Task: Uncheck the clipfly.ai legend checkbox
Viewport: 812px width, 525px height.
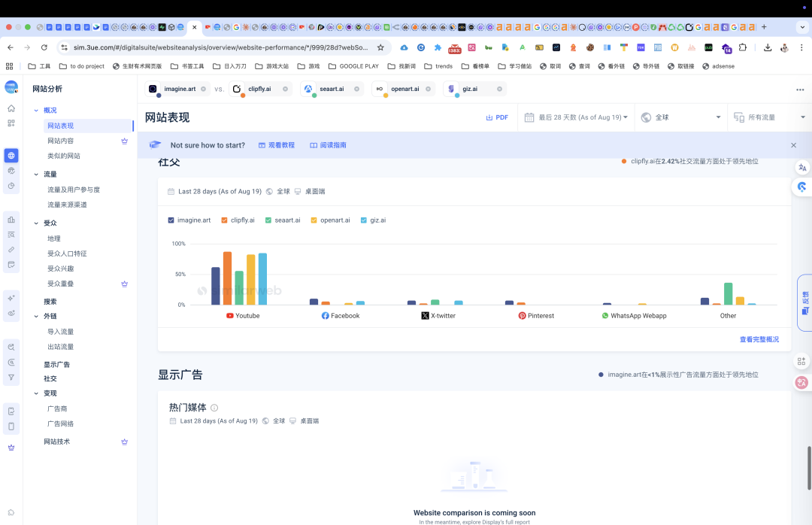Action: click(x=224, y=220)
